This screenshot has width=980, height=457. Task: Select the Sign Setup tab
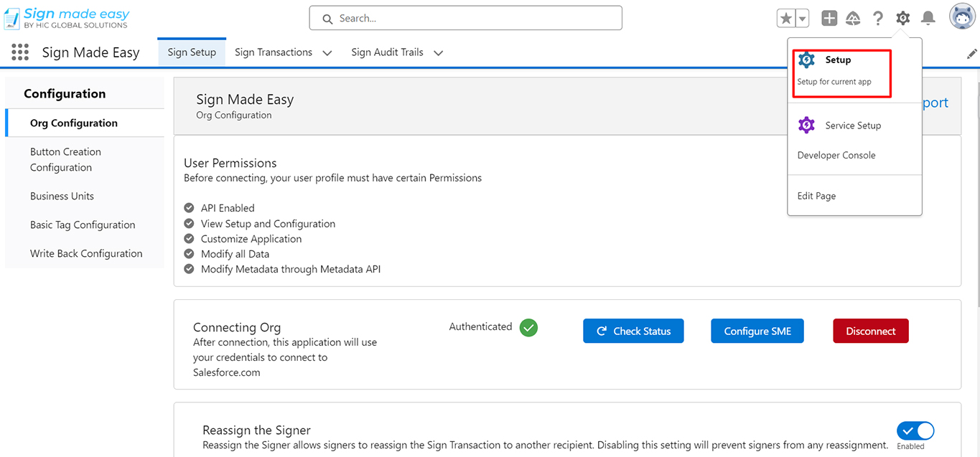192,52
